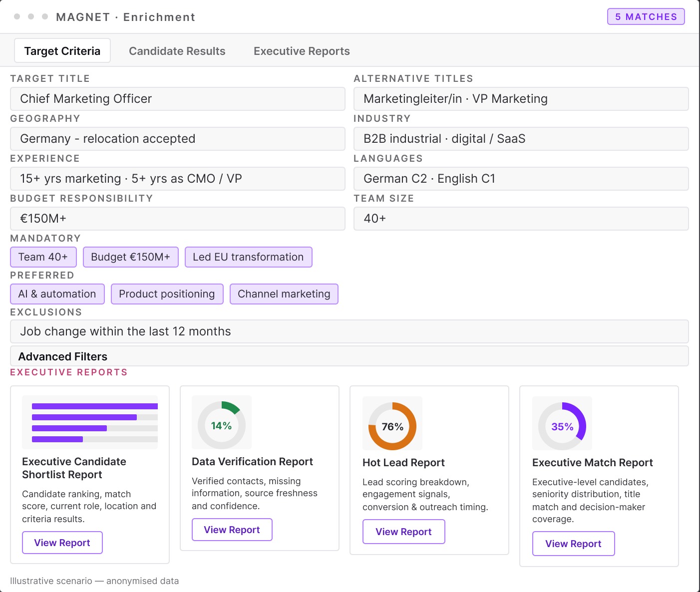
Task: Expand the Advanced Filters section
Action: click(350, 356)
